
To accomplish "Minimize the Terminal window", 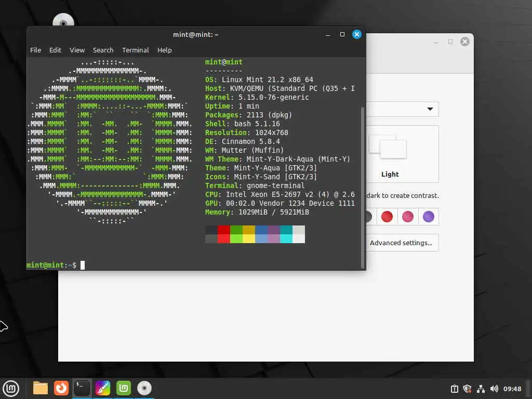I will click(328, 35).
